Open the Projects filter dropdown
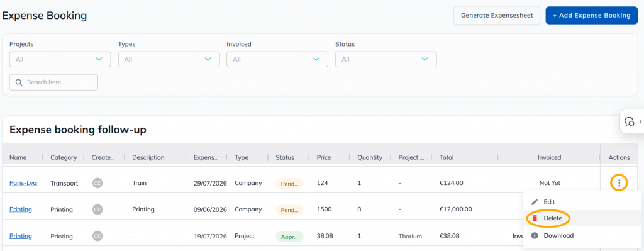Screen dimensions: 644x251 coord(60,59)
